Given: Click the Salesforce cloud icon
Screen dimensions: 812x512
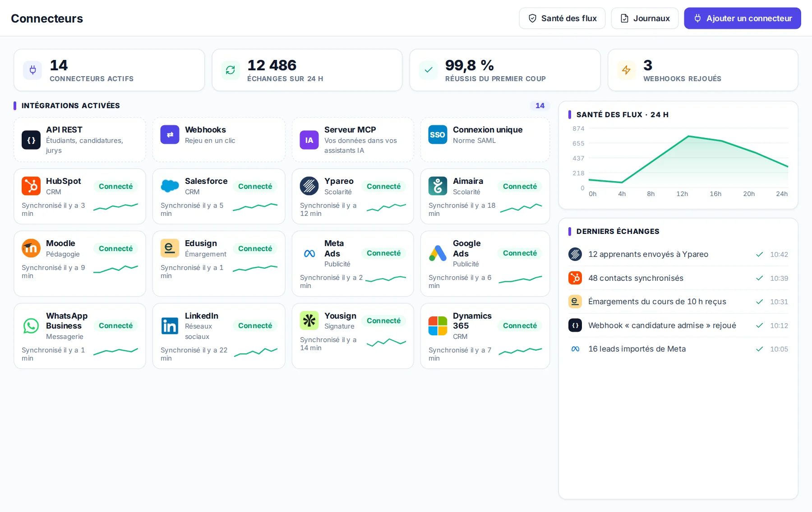Looking at the screenshot, I should pyautogui.click(x=170, y=186).
